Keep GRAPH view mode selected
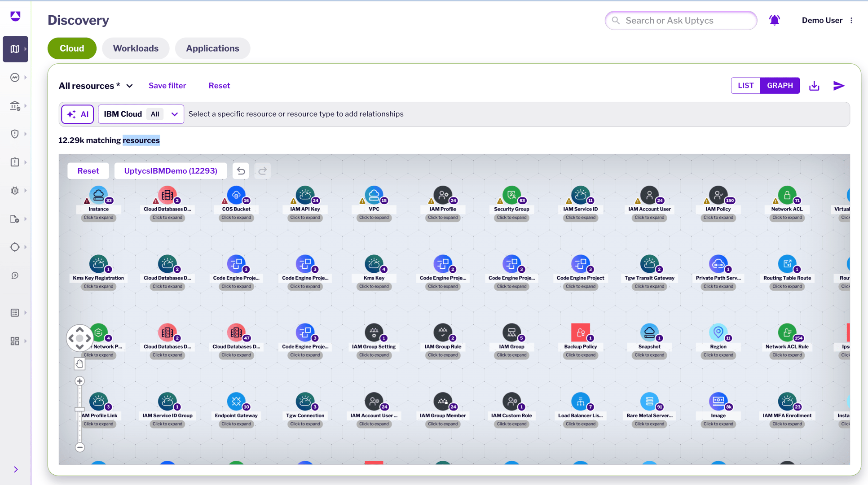 [780, 85]
